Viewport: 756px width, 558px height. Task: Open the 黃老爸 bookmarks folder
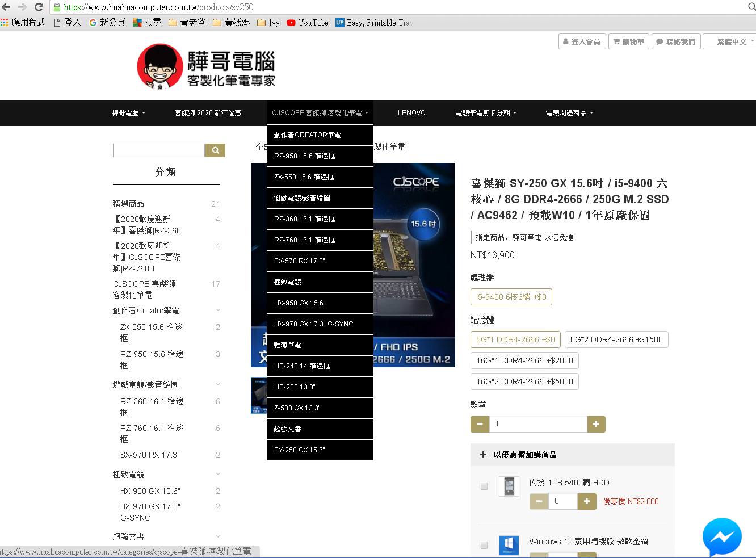coord(187,23)
